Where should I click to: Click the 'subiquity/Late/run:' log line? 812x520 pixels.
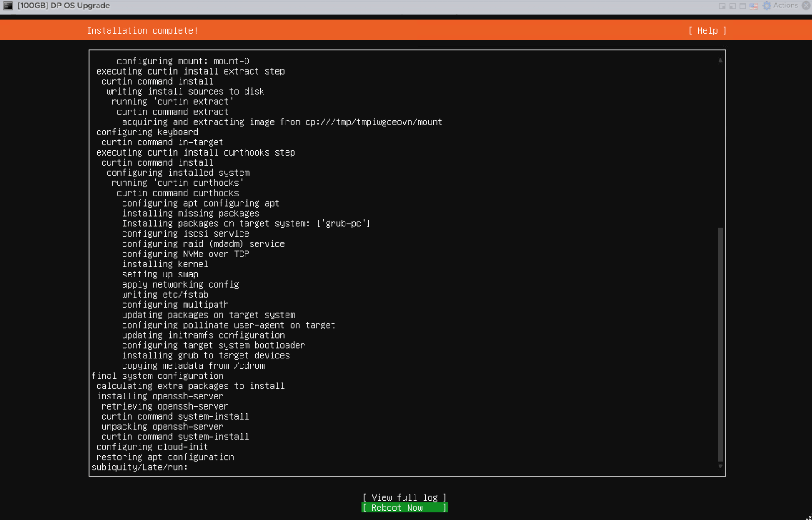pos(140,467)
